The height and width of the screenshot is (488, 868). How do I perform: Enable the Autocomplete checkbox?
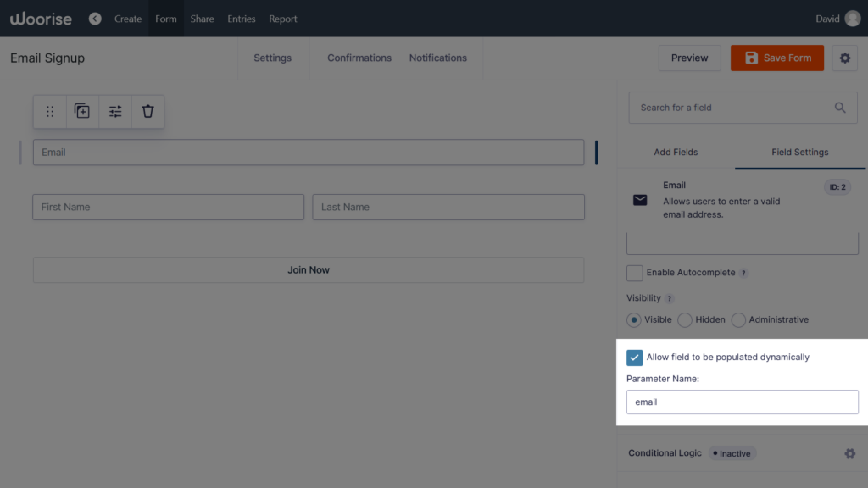634,273
